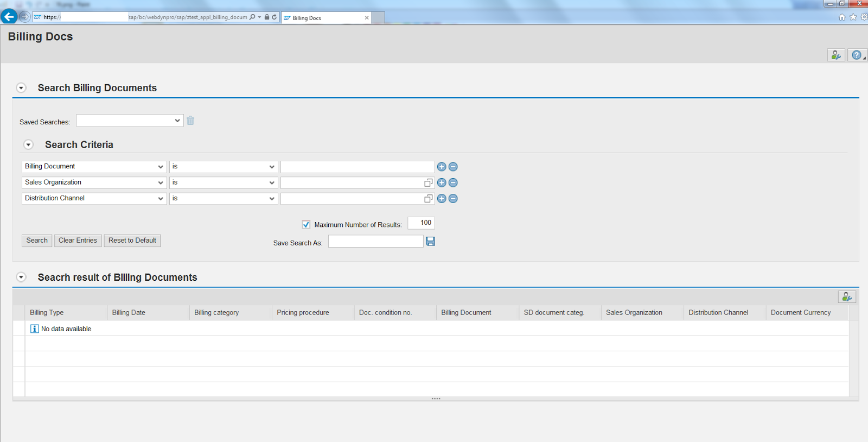Image resolution: width=868 pixels, height=442 pixels.
Task: Refresh the page with the reload icon
Action: (275, 17)
